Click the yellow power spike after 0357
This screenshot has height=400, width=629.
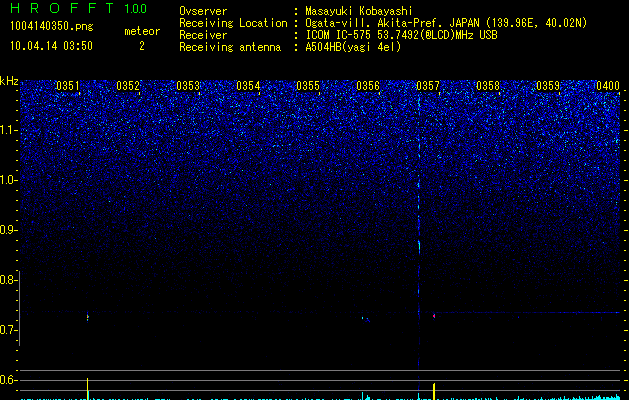[434, 392]
